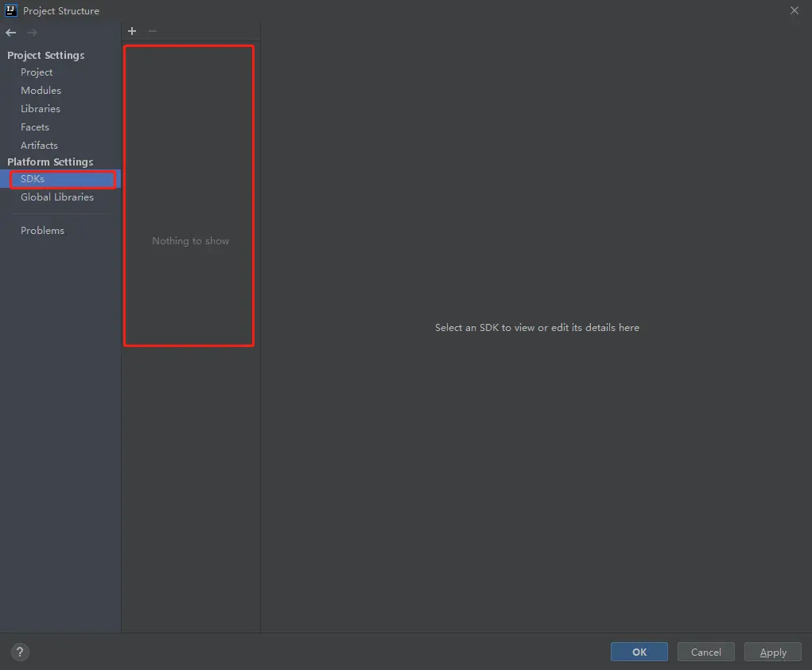Add a new SDK with the plus icon

(x=132, y=31)
